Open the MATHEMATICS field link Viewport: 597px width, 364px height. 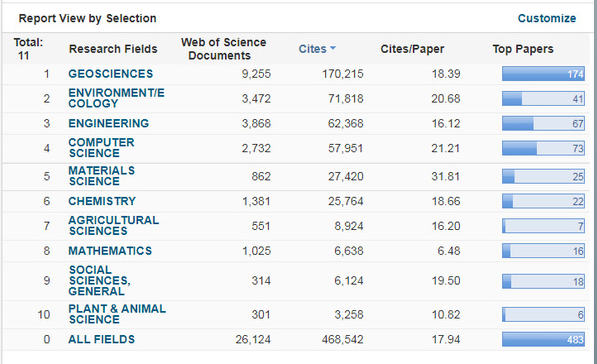click(110, 251)
